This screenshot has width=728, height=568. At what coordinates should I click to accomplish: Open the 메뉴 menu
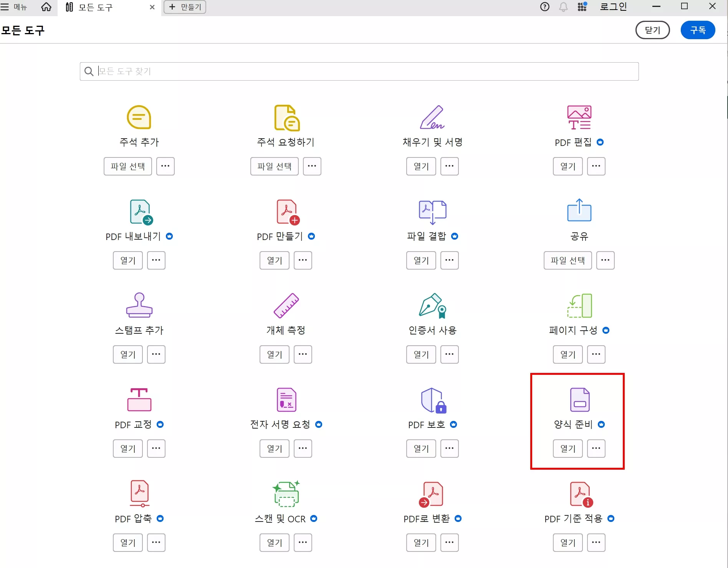click(x=15, y=7)
